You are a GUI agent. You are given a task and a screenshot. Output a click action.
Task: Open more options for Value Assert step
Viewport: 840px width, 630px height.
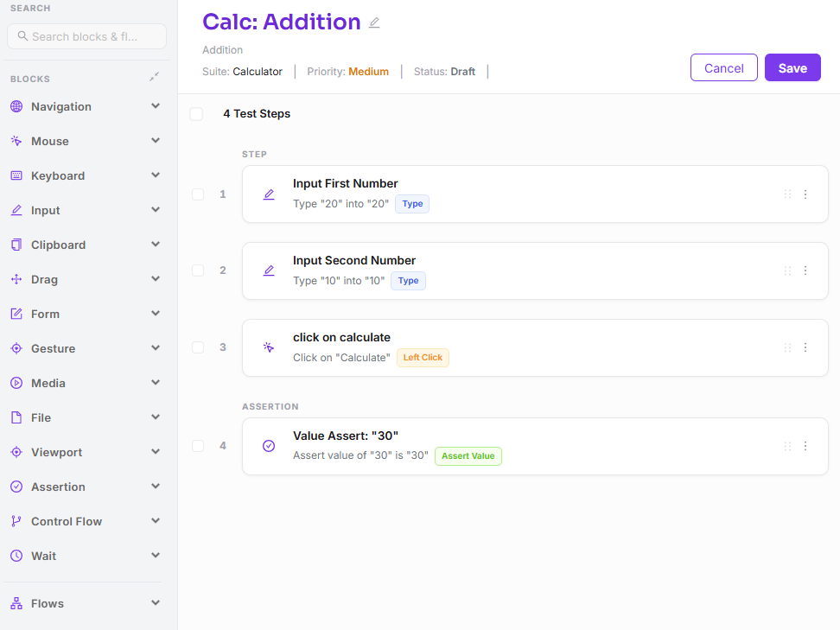pyautogui.click(x=805, y=446)
